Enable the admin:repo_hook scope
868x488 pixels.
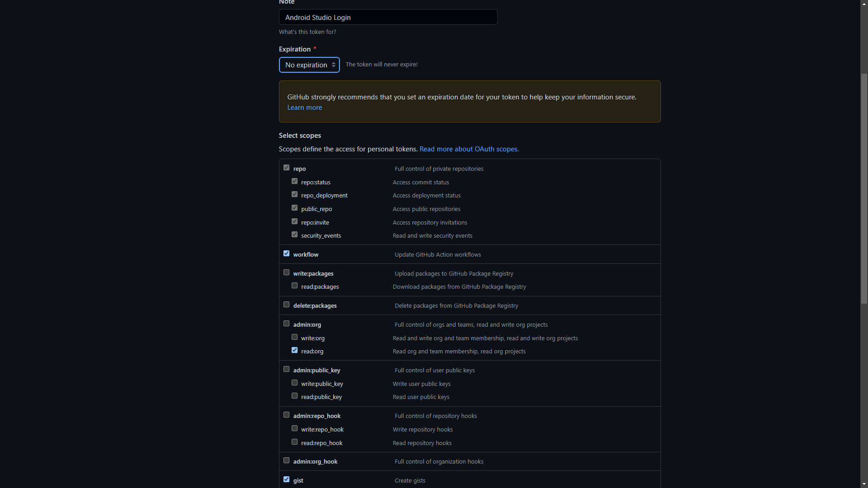tap(286, 414)
